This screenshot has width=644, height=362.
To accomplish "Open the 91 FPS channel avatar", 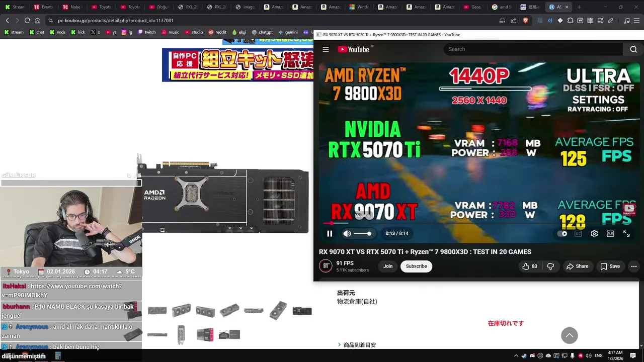I will pos(326,266).
